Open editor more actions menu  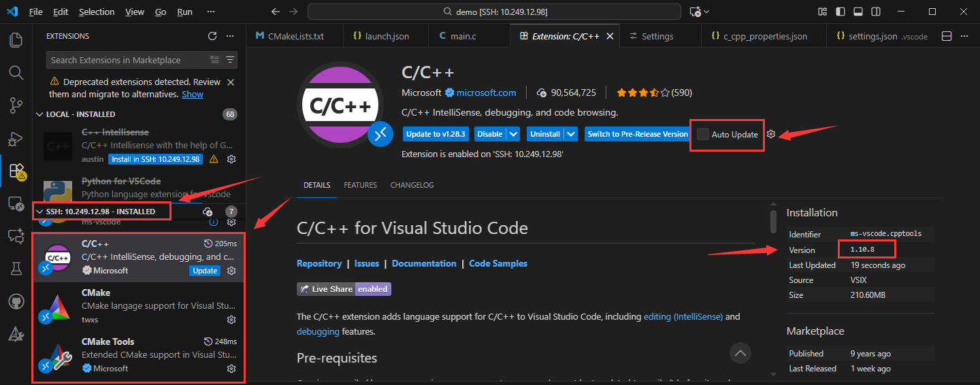pyautogui.click(x=965, y=36)
